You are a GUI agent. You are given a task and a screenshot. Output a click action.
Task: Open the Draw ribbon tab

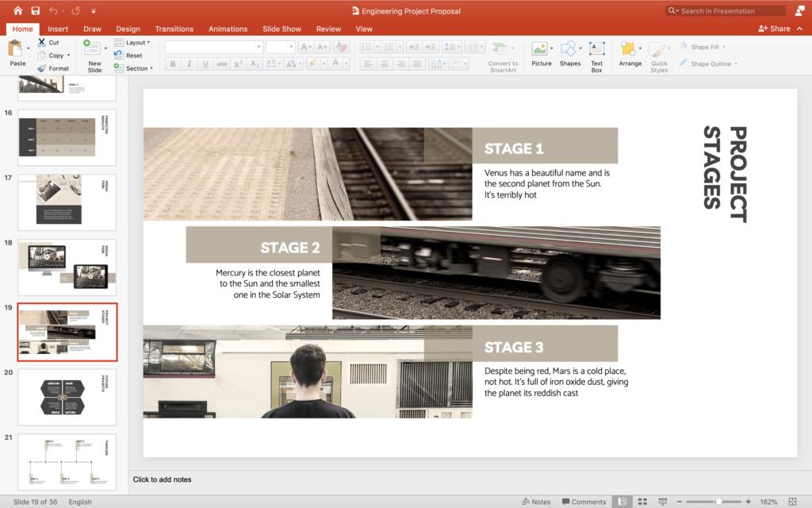coord(92,29)
